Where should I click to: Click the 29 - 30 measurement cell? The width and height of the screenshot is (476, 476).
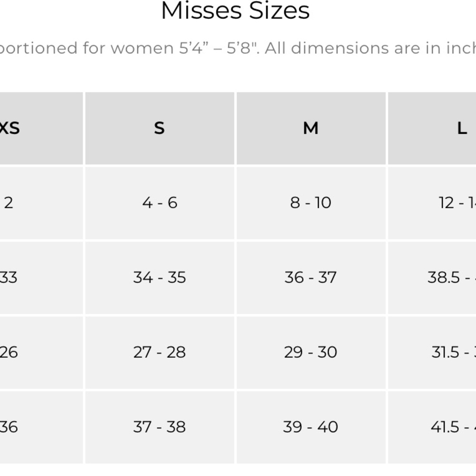pyautogui.click(x=311, y=352)
